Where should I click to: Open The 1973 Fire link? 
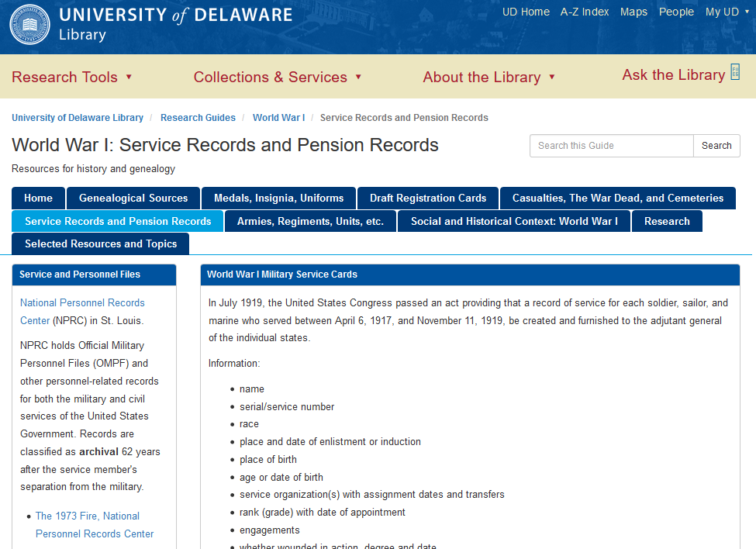click(x=95, y=525)
